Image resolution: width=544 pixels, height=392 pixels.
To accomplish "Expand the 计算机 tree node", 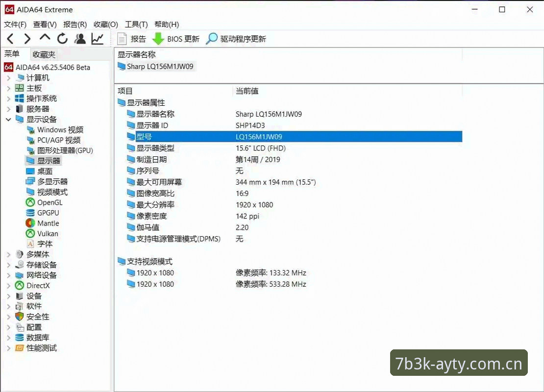I will coord(9,78).
